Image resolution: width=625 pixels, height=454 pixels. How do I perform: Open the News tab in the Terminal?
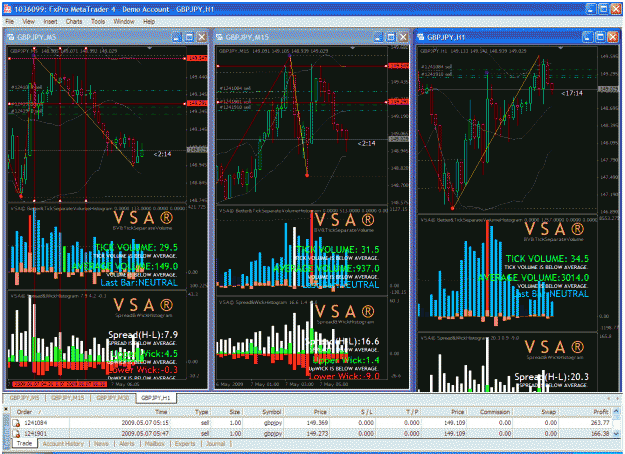tap(101, 444)
